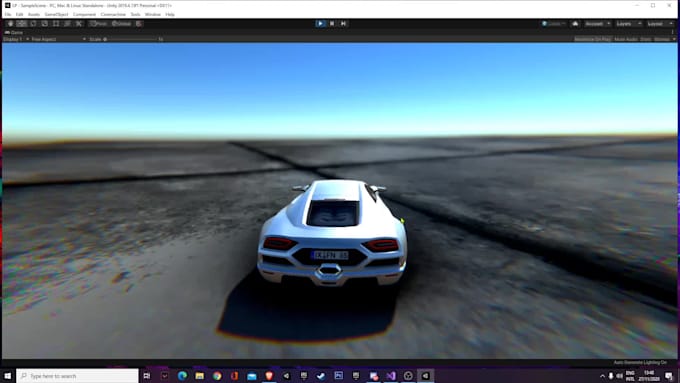Click the car in the Game view
Screen dimensions: 680x383
click(332, 233)
